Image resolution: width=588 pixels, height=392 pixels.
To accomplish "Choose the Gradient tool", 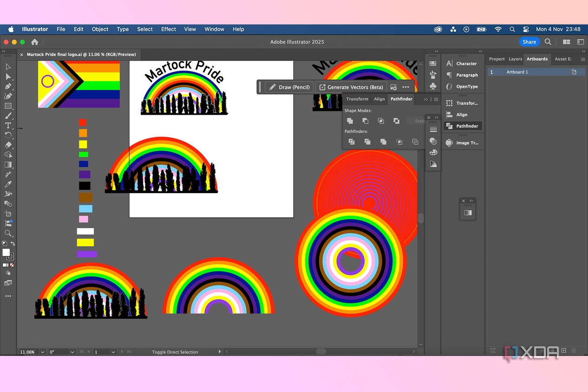I will tap(8, 164).
